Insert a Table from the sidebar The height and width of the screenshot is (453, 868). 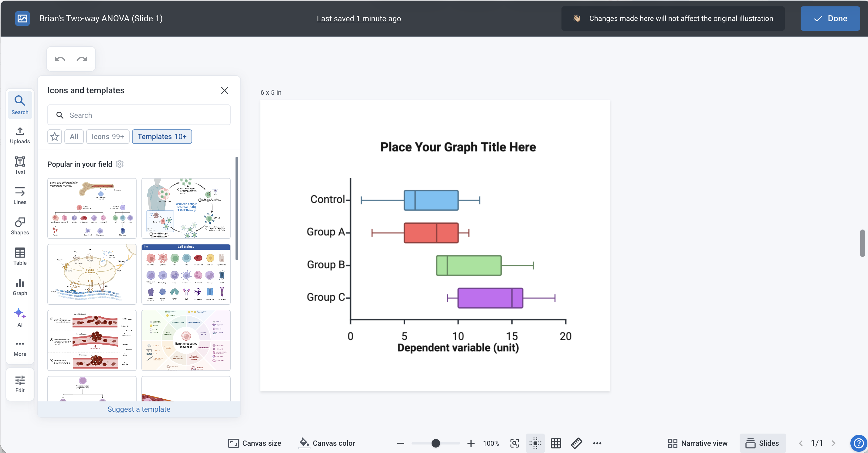pos(20,256)
